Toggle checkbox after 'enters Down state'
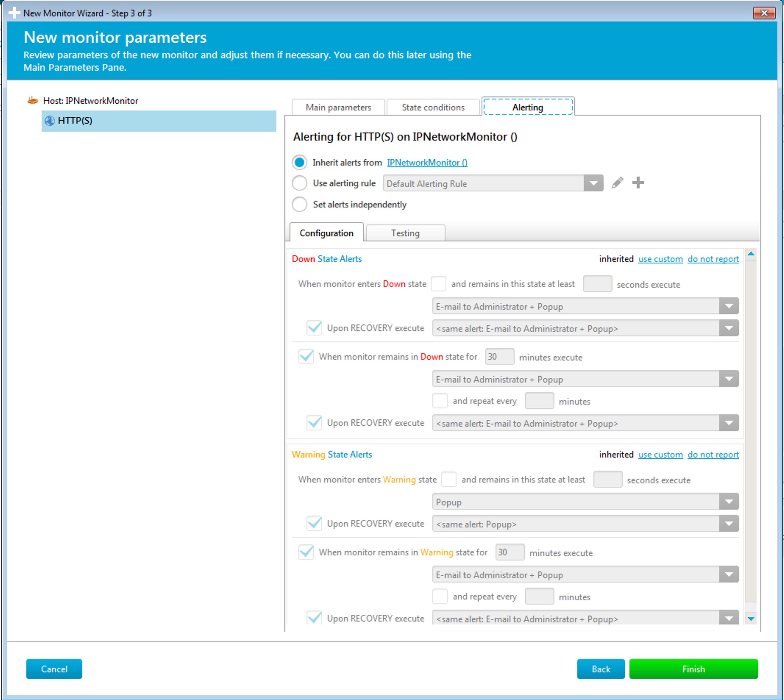 click(x=439, y=284)
